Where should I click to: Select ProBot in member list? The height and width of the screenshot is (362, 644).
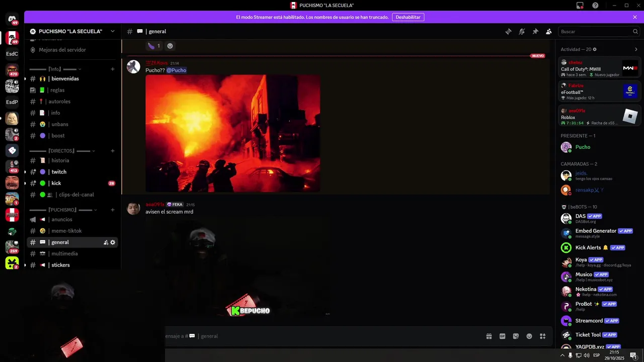[x=599, y=306]
